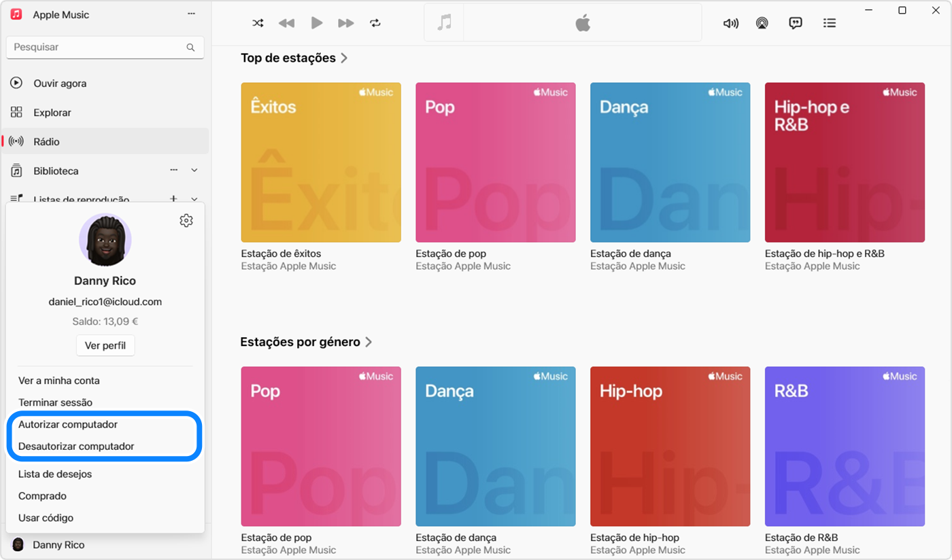Toggle repeat mode

(x=375, y=23)
